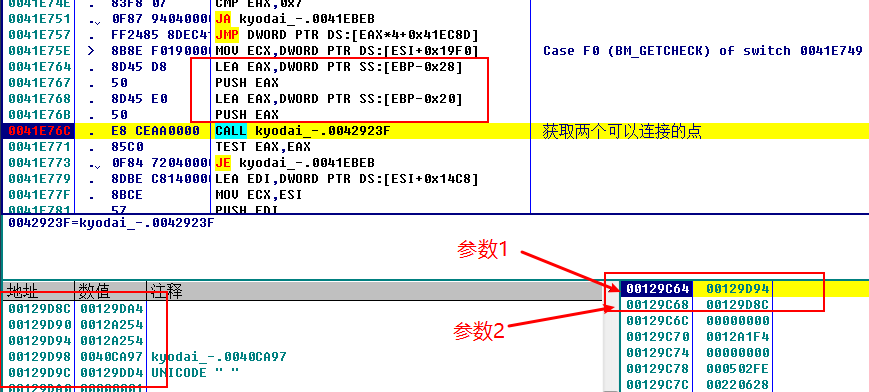Select the JMP DWORD PTR DS:[EAX*4+0x41EC8D] line
Viewport: 869px width, 392px height.
coord(346,34)
